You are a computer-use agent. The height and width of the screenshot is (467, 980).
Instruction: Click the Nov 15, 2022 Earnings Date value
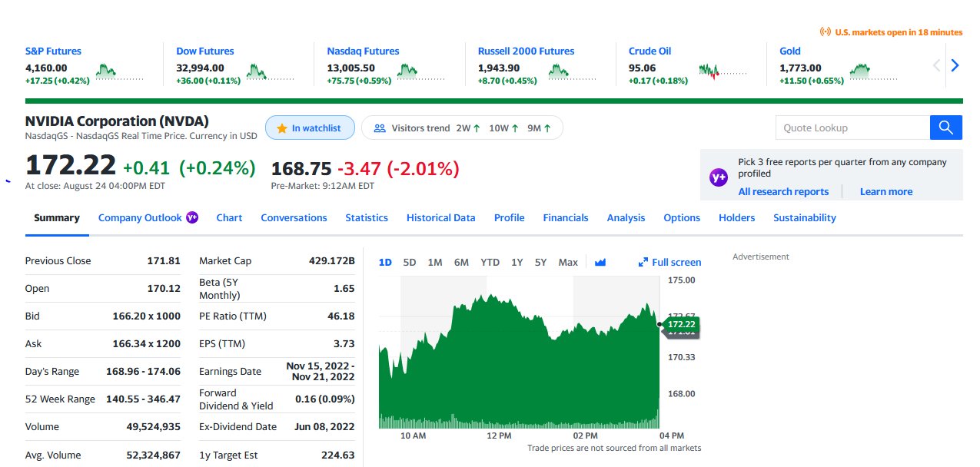tap(320, 372)
